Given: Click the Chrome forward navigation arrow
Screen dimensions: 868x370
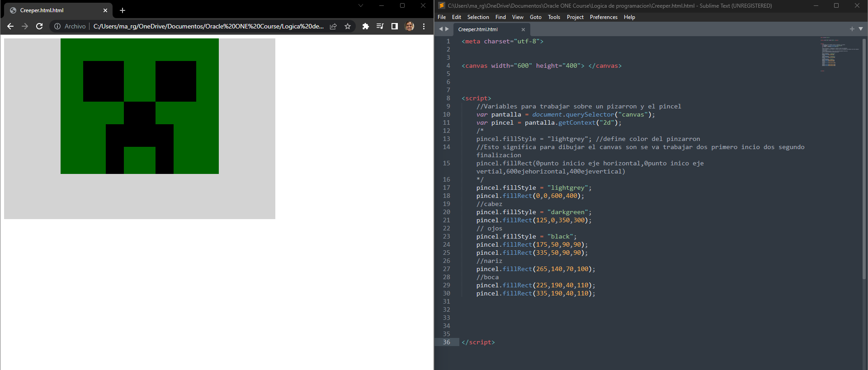Looking at the screenshot, I should pos(25,26).
